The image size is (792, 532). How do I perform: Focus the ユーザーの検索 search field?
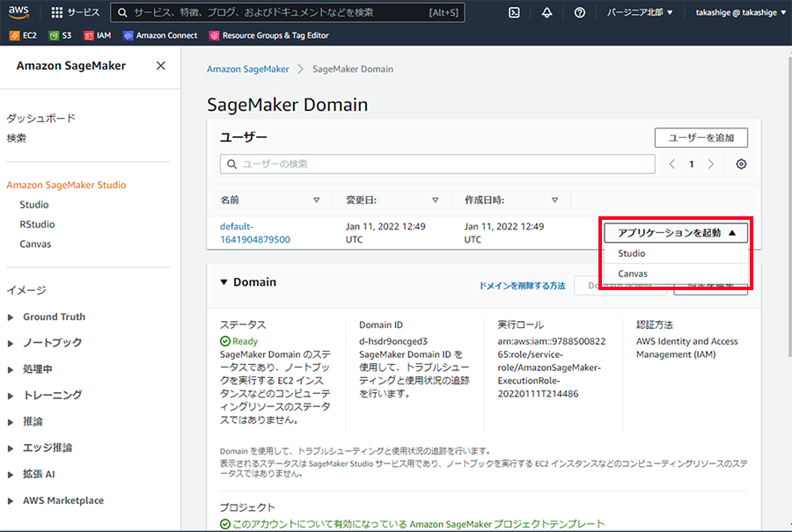437,164
